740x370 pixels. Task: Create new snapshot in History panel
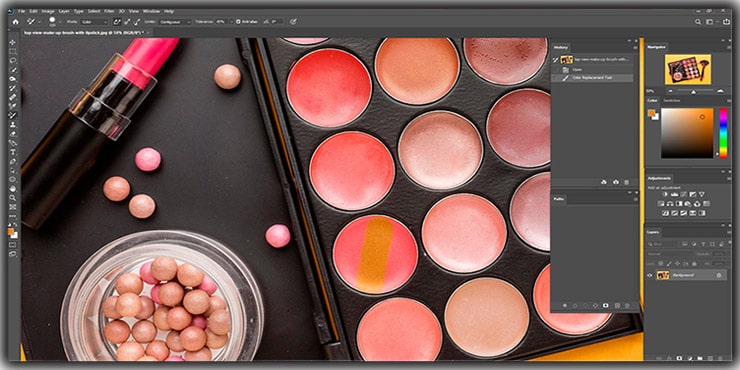pos(616,182)
